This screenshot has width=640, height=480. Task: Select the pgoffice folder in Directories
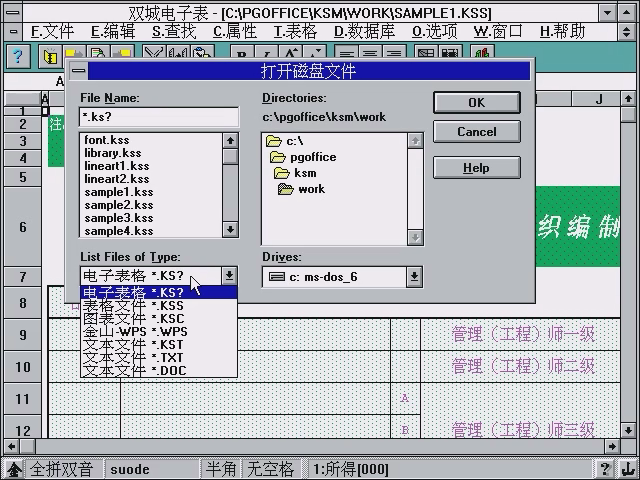pos(303,157)
